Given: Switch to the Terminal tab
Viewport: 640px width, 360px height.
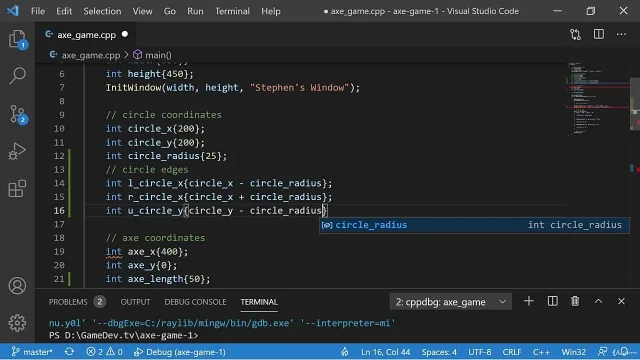Looking at the screenshot, I should tap(259, 302).
